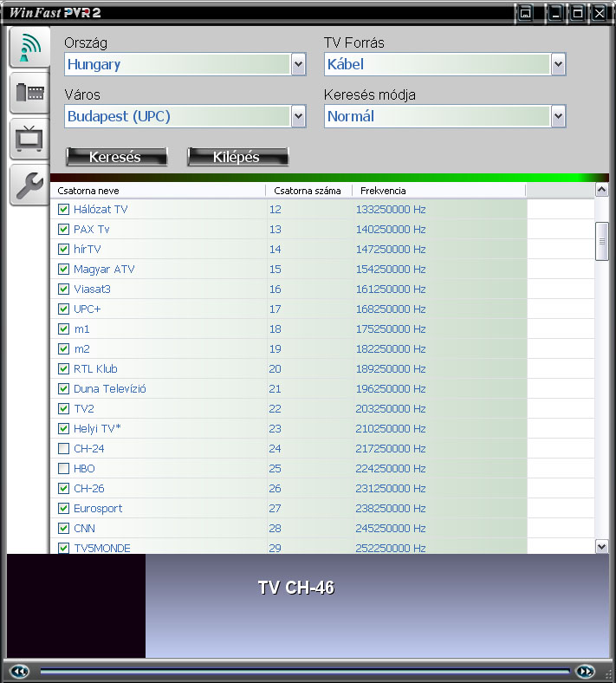
Task: Open the TV display settings tab
Action: click(29, 139)
